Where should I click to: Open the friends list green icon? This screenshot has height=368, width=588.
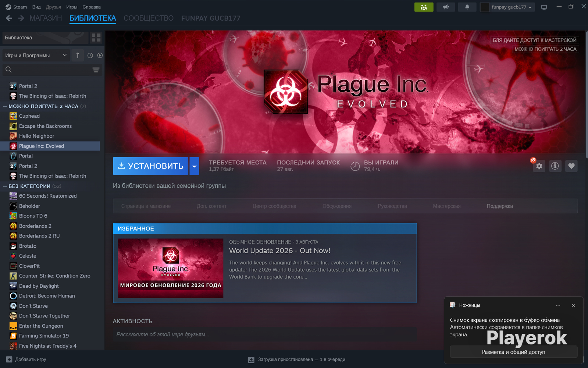pyautogui.click(x=424, y=7)
